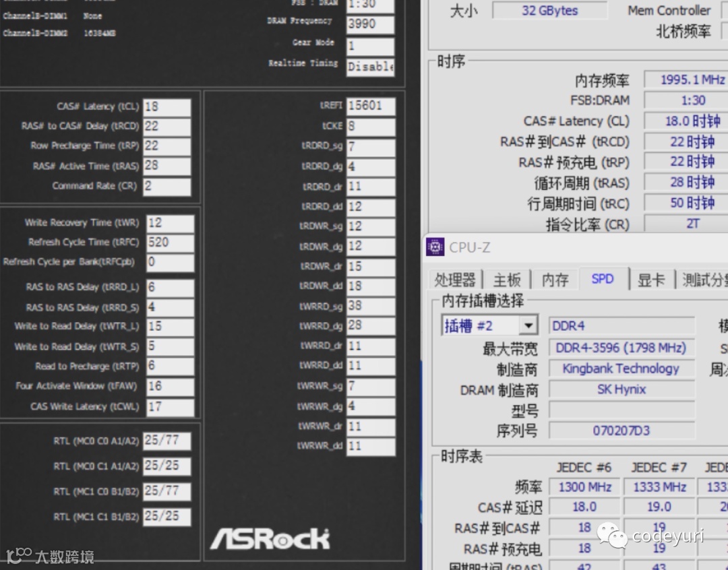Click the tWRRD_dr value field
728x570 pixels.
(371, 346)
